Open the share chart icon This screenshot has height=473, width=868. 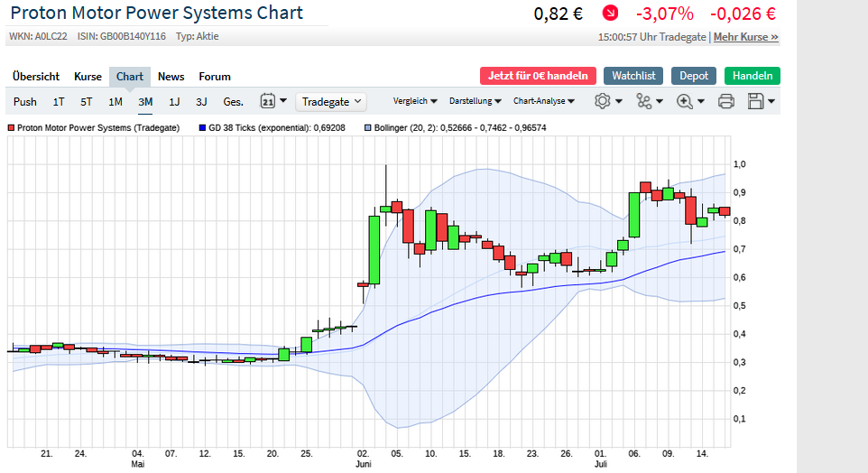[644, 101]
